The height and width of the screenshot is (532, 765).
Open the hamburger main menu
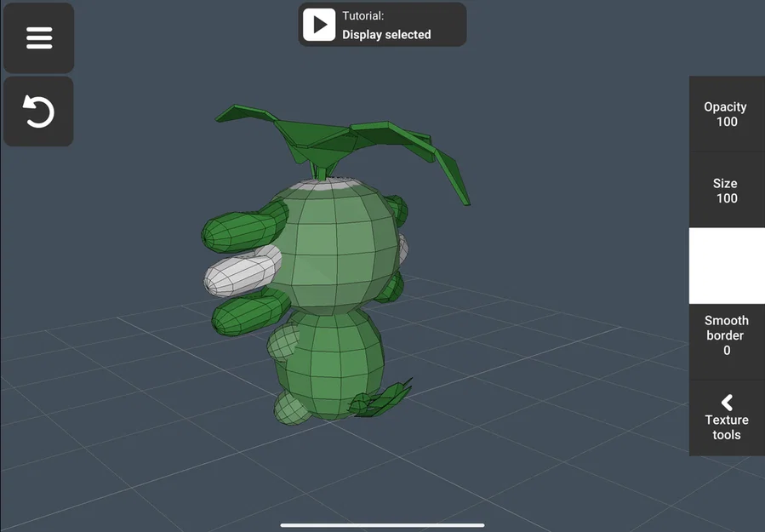(x=38, y=38)
